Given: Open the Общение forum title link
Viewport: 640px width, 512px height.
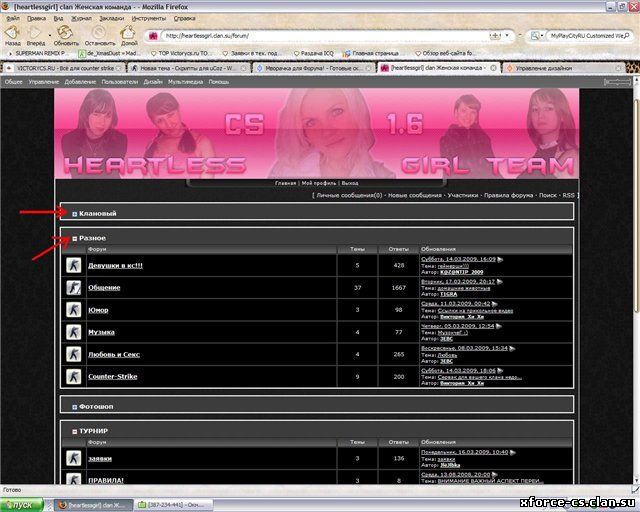Looking at the screenshot, I should (x=104, y=287).
